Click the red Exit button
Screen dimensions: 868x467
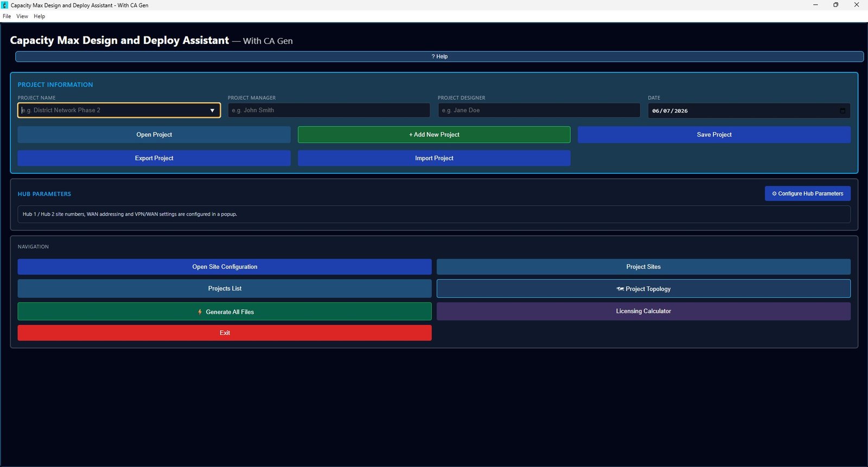225,333
